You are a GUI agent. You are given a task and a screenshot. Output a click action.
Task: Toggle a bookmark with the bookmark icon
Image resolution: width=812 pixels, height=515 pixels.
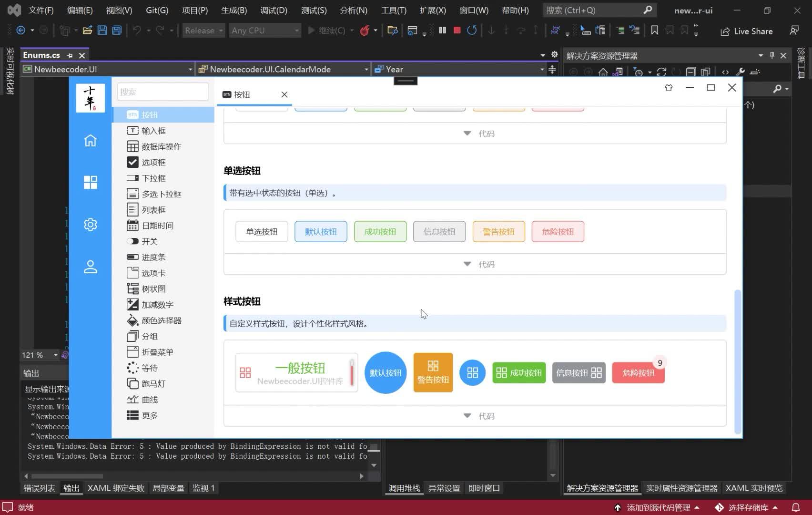654,30
